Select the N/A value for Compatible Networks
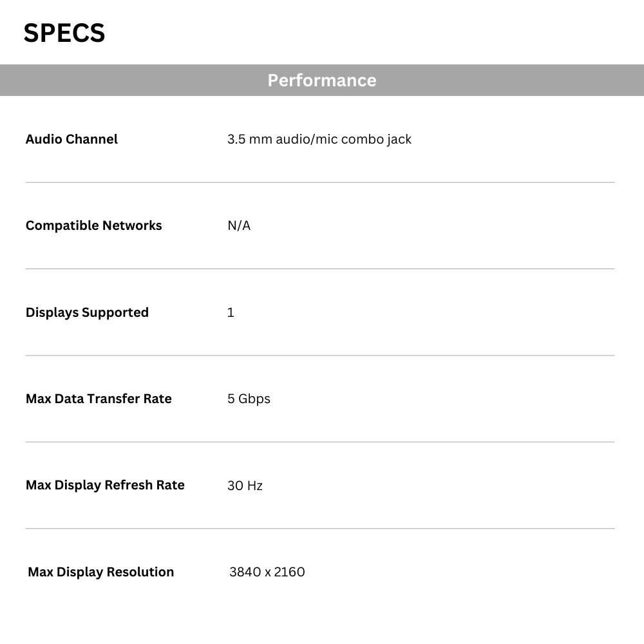The height and width of the screenshot is (644, 644). (239, 225)
